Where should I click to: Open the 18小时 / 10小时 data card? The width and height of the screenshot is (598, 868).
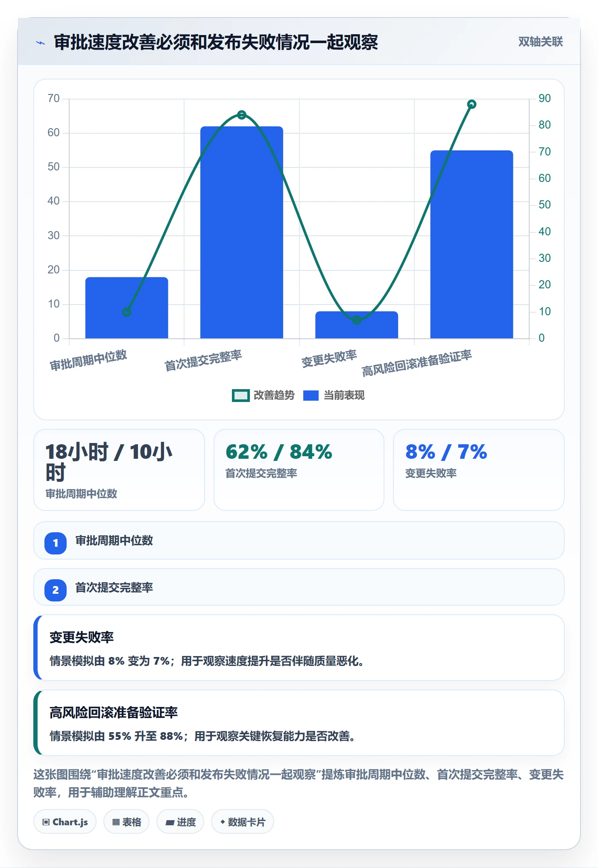click(x=119, y=470)
